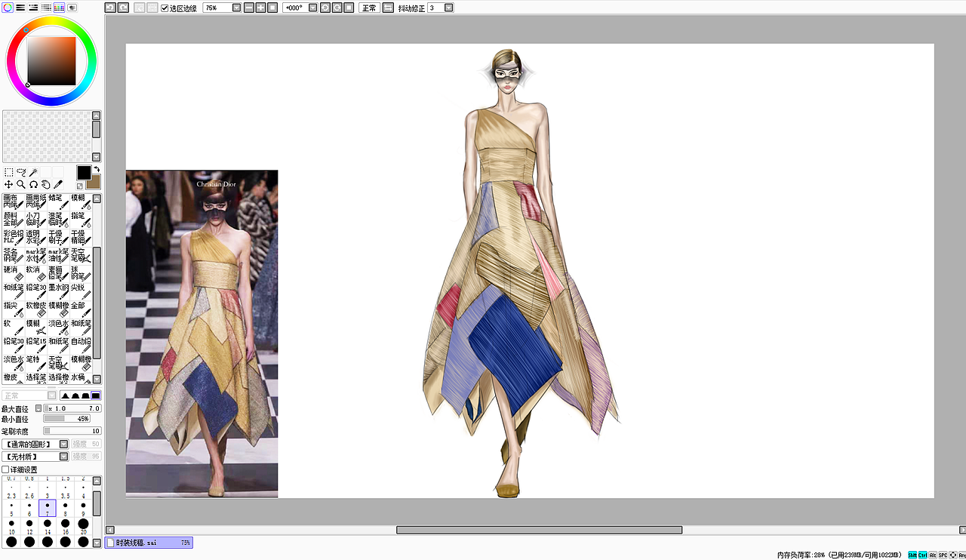The width and height of the screenshot is (966, 560).
Task: Choose the 素描铅笔 sketch pencil brush
Action: tap(58, 274)
